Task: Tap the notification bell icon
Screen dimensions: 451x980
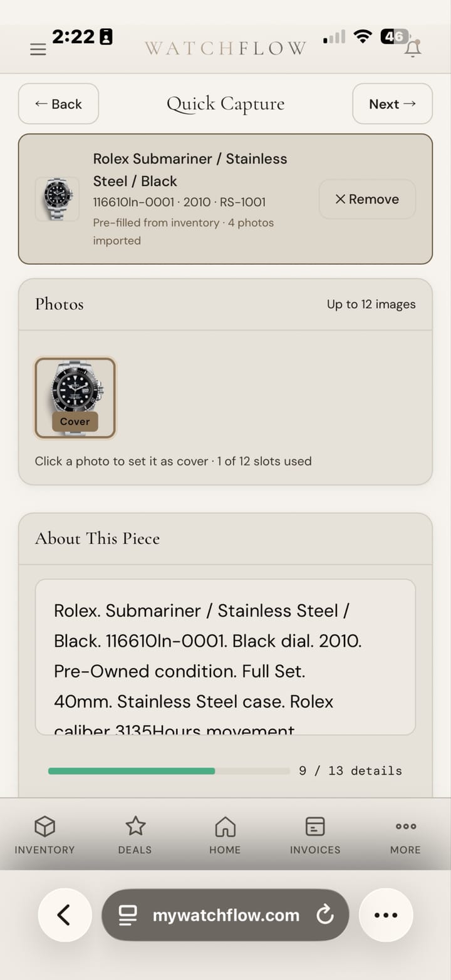Action: point(412,48)
